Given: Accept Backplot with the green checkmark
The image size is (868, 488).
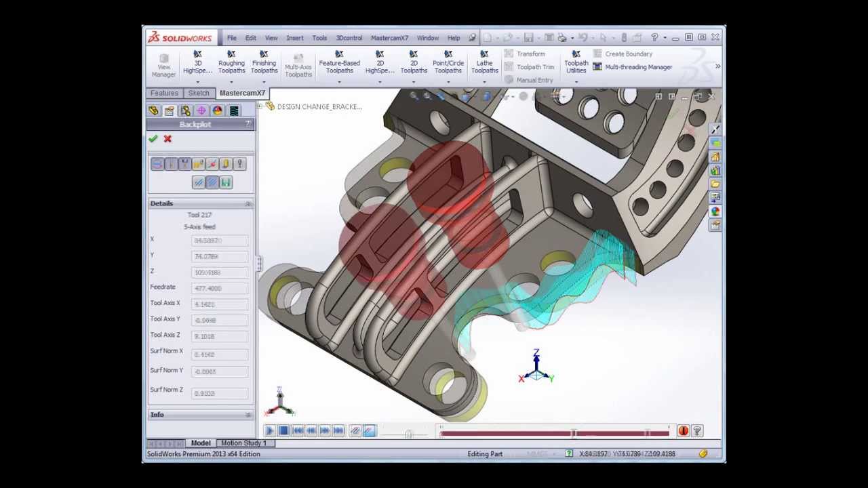Looking at the screenshot, I should coord(153,139).
